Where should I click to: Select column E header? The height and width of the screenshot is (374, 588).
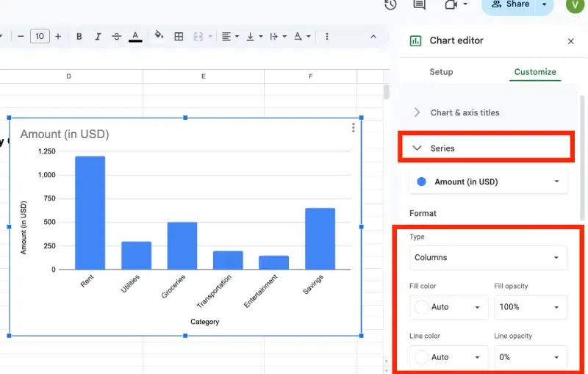(204, 76)
